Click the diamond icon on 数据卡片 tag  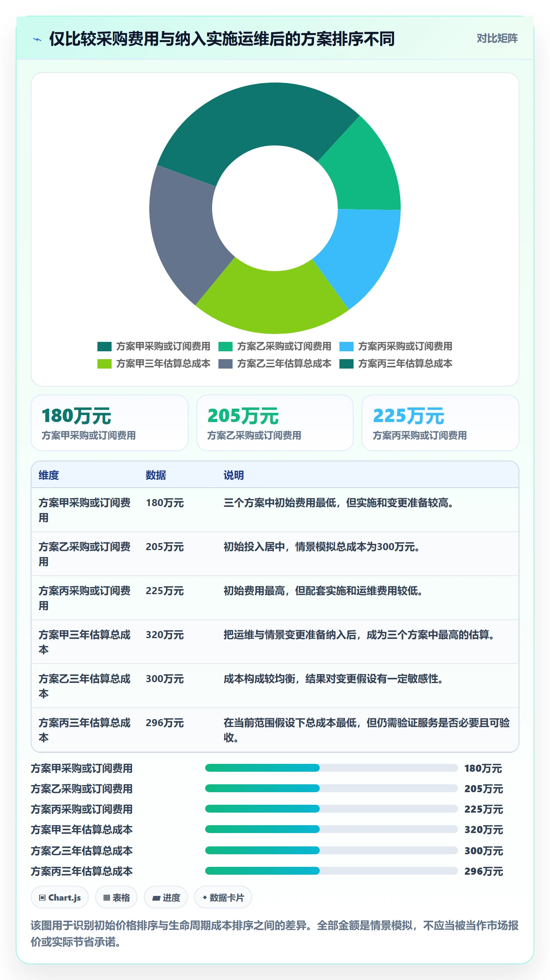pyautogui.click(x=205, y=898)
